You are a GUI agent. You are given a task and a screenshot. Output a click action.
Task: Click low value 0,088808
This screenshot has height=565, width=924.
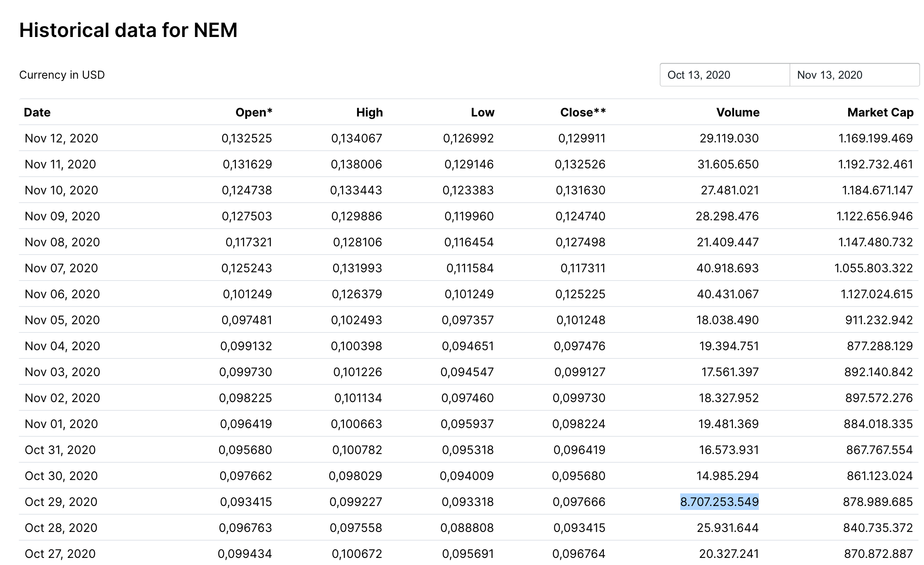coord(467,528)
